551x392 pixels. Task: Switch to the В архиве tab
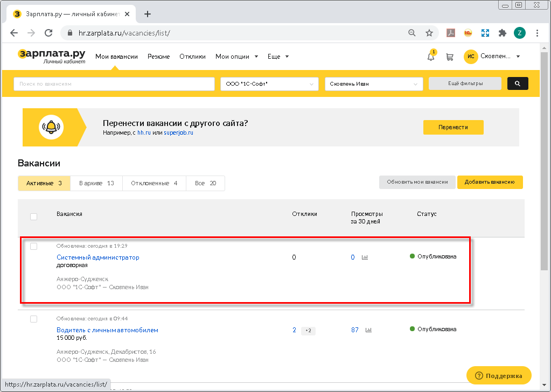[x=96, y=183]
